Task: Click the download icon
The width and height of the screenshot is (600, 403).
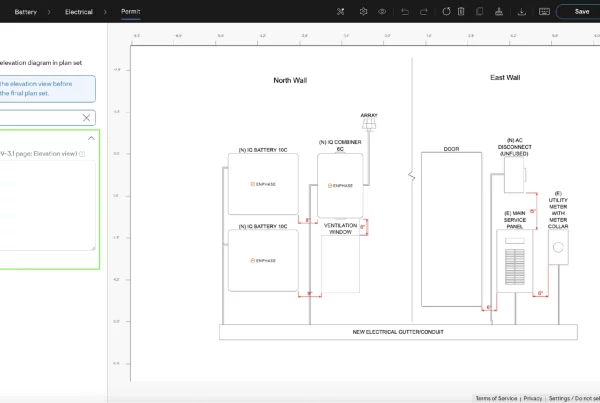Action: pos(522,11)
